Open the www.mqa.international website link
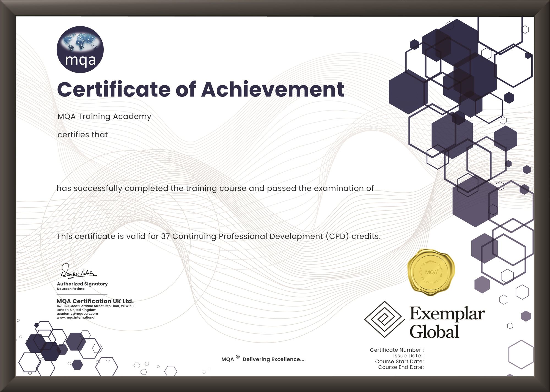The image size is (550, 392). (x=76, y=318)
